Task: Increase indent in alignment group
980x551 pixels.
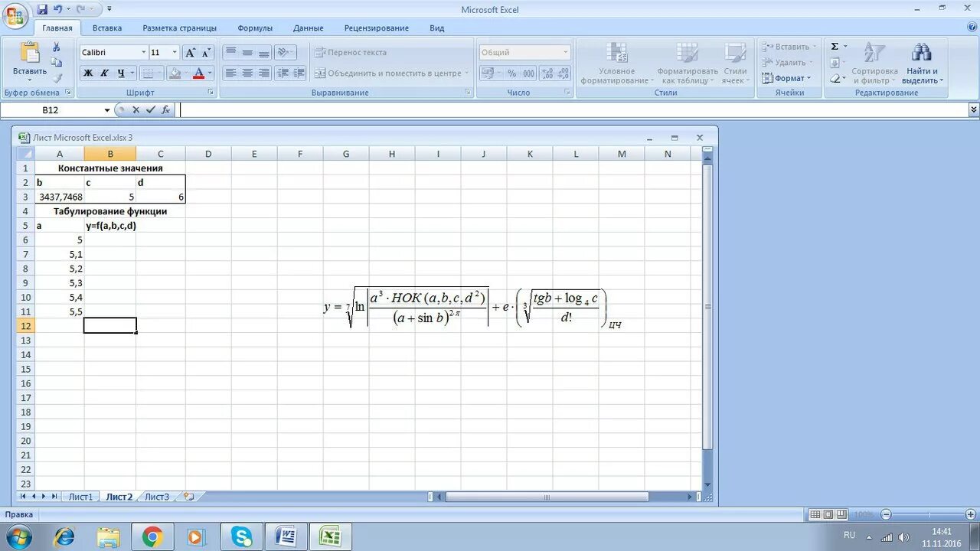Action: point(299,73)
